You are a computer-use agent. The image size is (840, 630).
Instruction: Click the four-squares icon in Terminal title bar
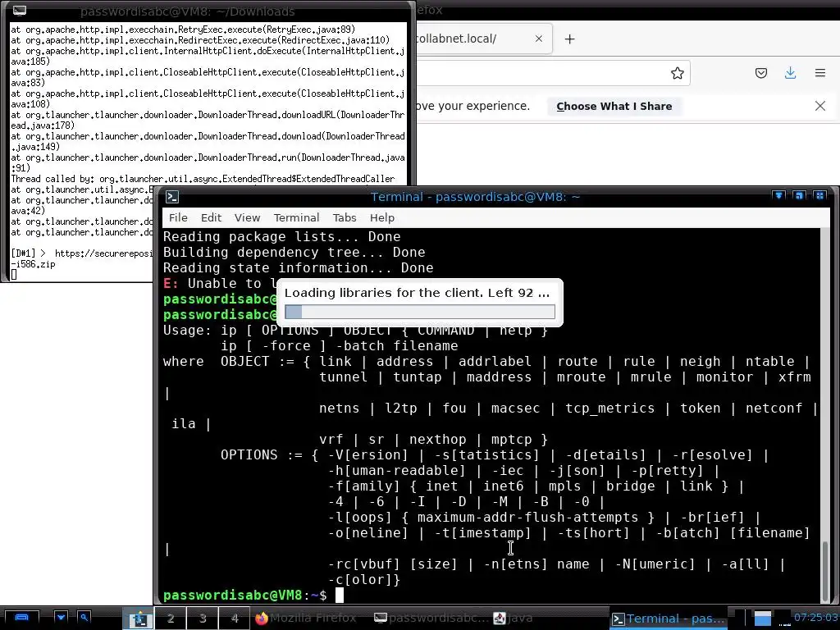click(819, 195)
